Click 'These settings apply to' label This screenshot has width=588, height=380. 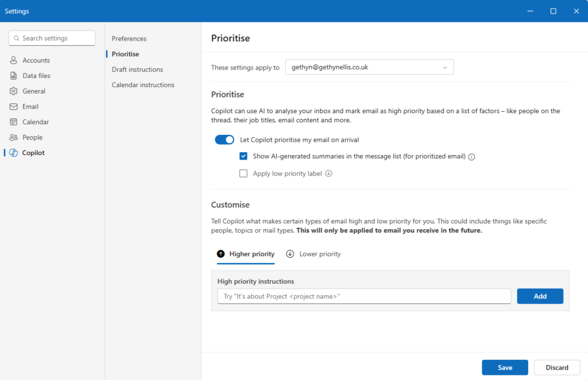pos(245,68)
